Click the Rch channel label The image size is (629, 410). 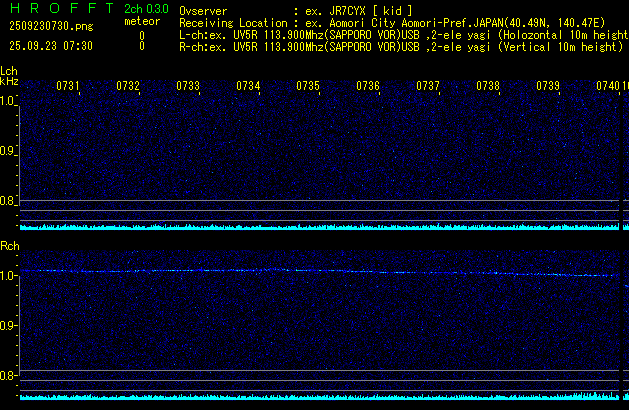click(x=9, y=246)
